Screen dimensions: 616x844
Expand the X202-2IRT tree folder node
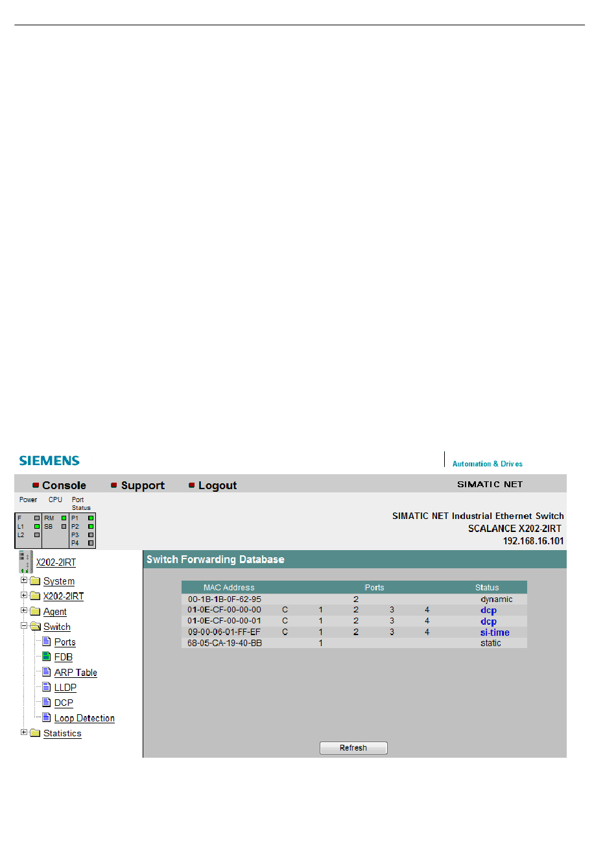(x=24, y=595)
